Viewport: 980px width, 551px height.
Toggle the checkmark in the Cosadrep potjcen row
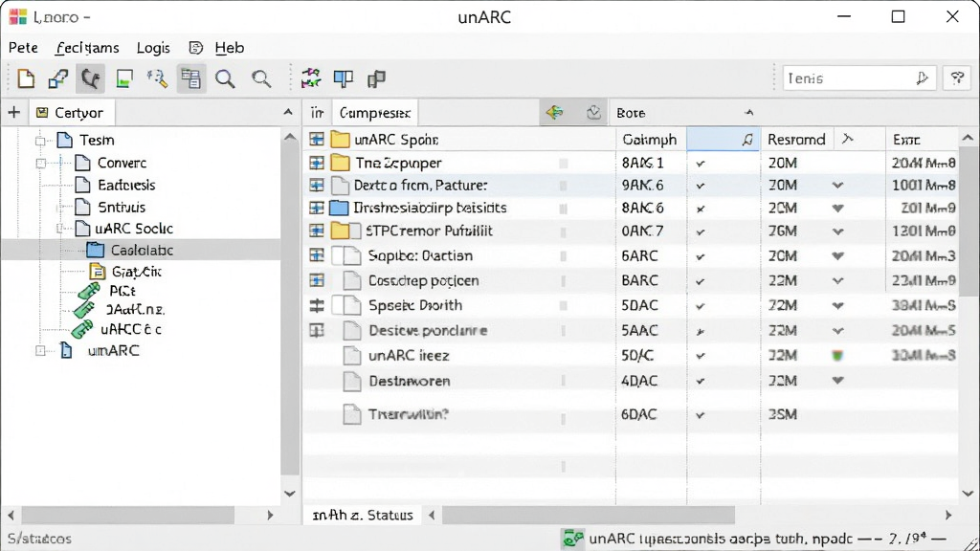(x=701, y=282)
